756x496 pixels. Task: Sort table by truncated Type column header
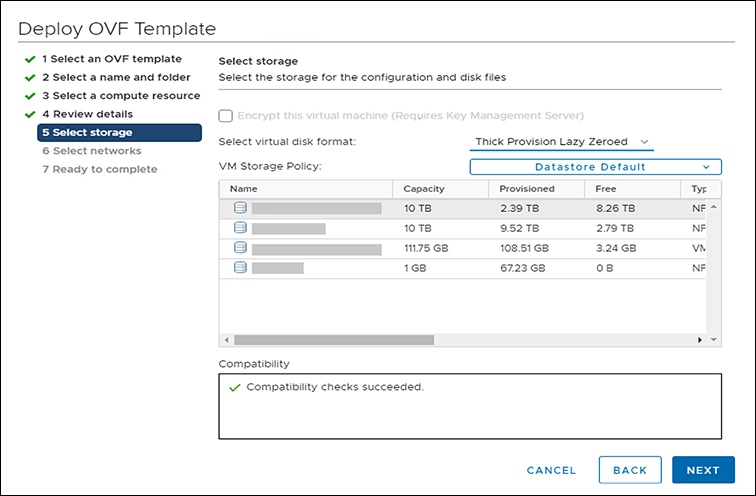(x=701, y=189)
